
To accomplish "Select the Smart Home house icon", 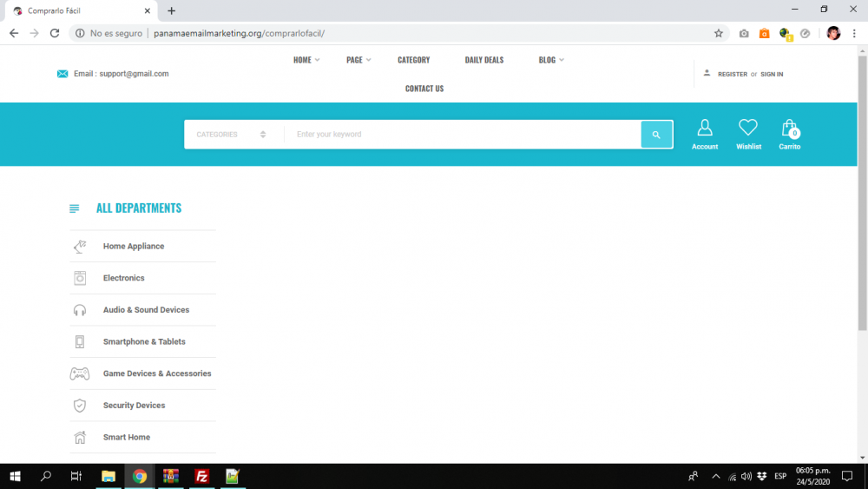I will (80, 438).
